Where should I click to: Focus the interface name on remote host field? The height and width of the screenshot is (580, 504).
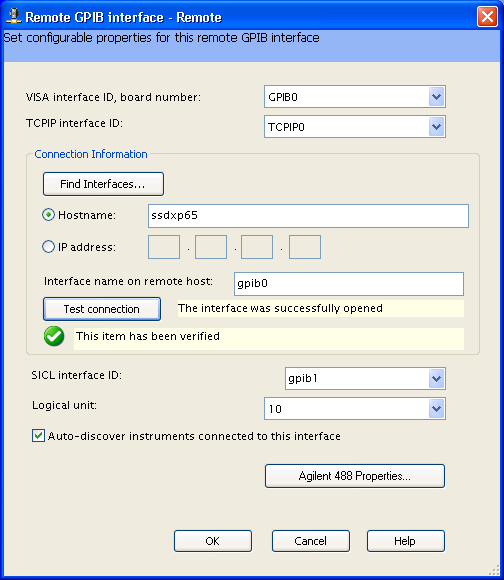pyautogui.click(x=349, y=284)
